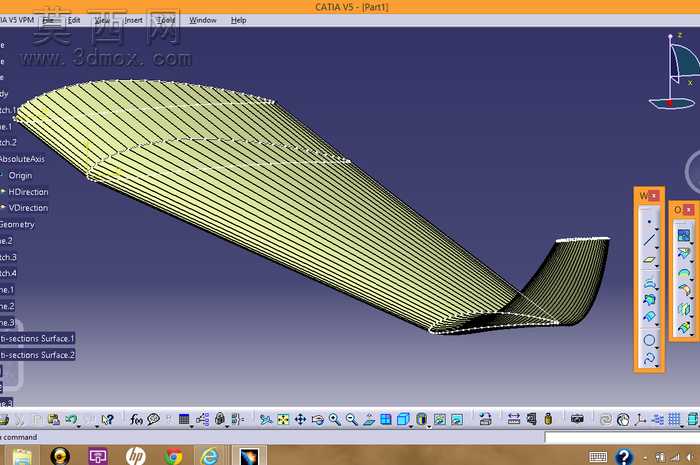700x465 pixels.
Task: Open the Help menu
Action: (x=239, y=20)
